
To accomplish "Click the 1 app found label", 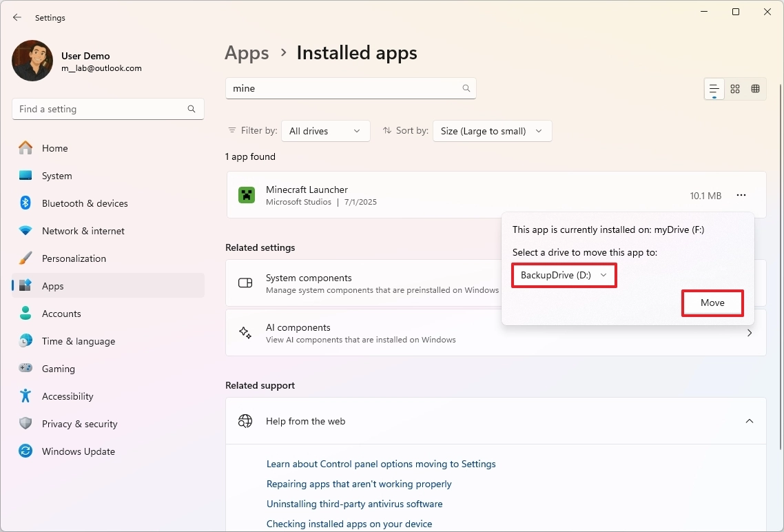I will (x=250, y=156).
